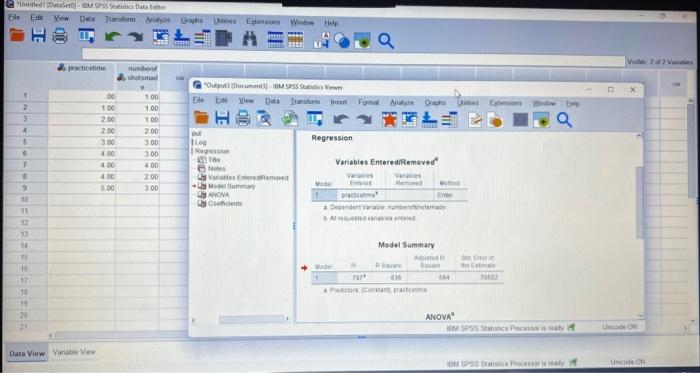Click the Go to Data star icon
The height and width of the screenshot is (373, 700).
pyautogui.click(x=389, y=119)
